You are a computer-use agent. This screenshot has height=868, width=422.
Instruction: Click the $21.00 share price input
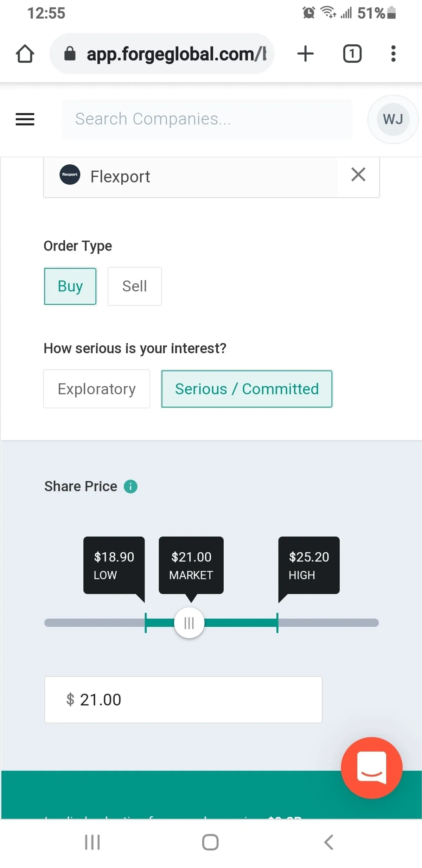pyautogui.click(x=183, y=700)
